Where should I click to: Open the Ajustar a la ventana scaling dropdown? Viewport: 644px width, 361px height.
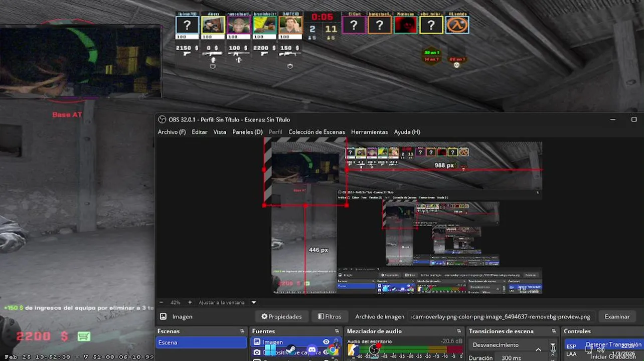[227, 302]
